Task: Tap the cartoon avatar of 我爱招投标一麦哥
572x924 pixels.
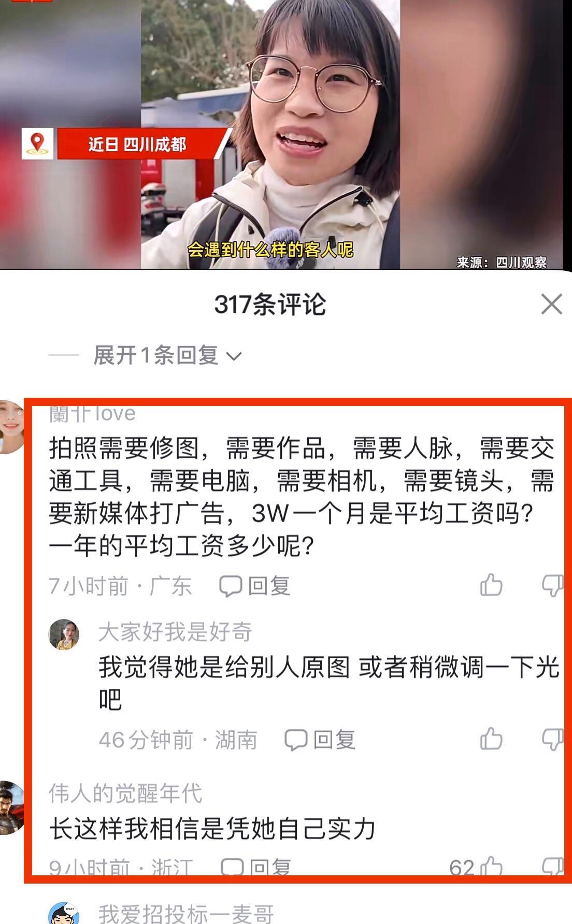Action: pyautogui.click(x=64, y=913)
